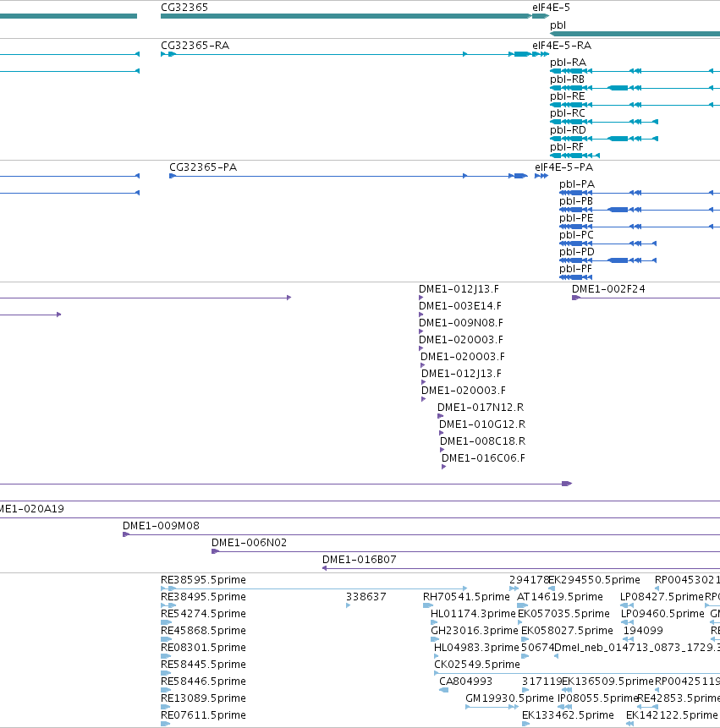Image resolution: width=720 pixels, height=728 pixels.
Task: Select the pbl-PB protein label
Action: click(575, 201)
